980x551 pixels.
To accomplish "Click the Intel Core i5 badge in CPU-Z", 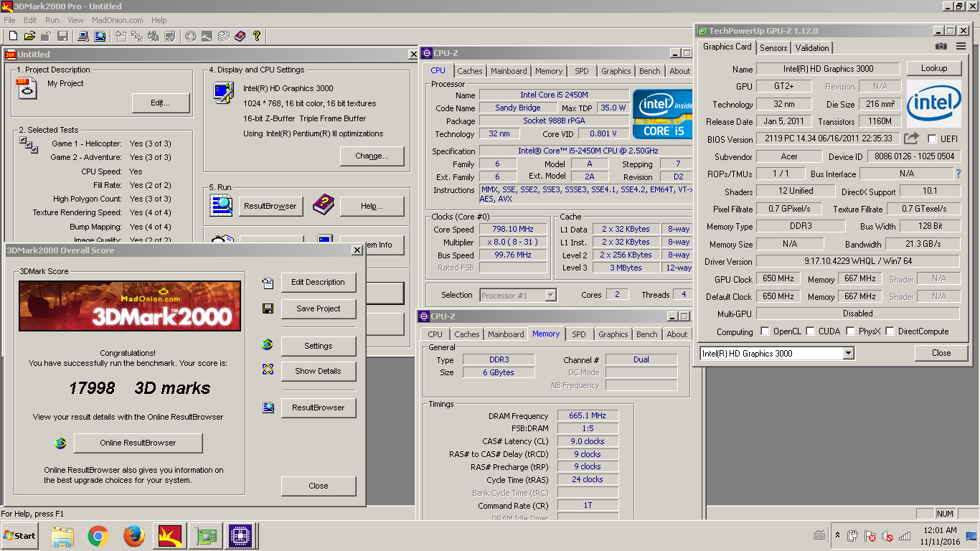I will pyautogui.click(x=662, y=114).
